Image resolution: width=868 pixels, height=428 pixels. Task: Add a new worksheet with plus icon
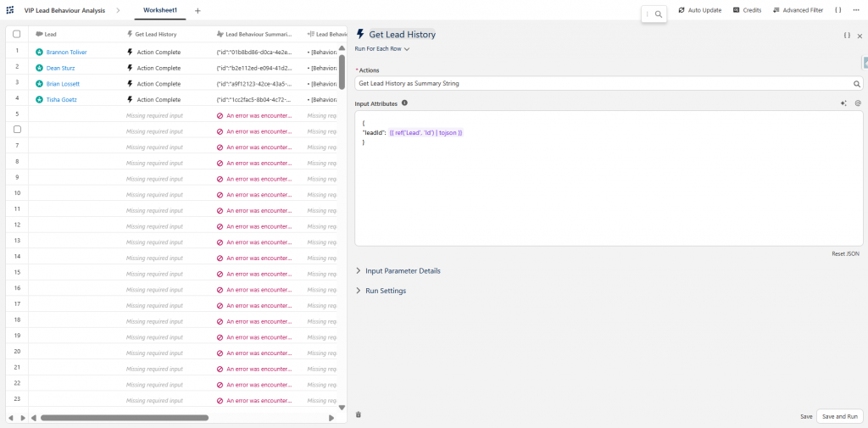pyautogui.click(x=198, y=10)
